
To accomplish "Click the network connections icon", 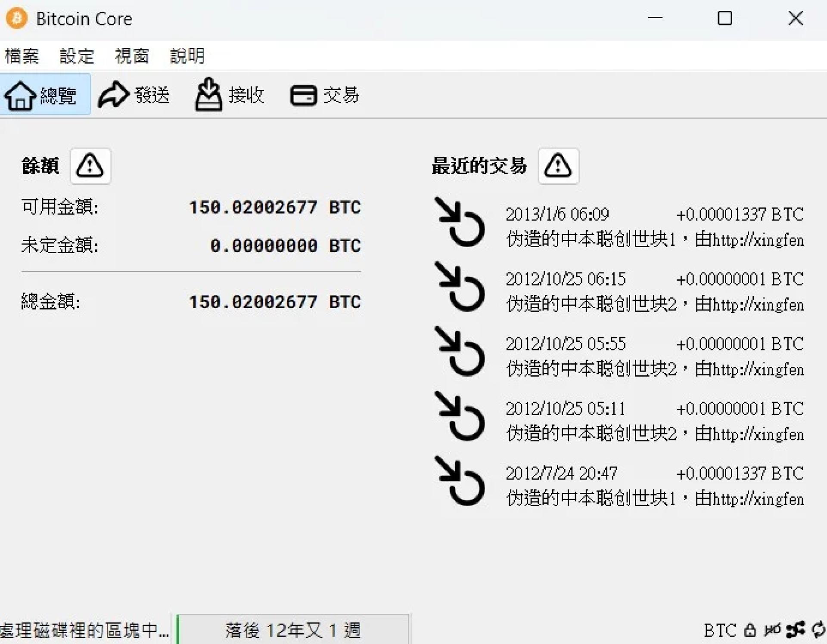I will [796, 630].
